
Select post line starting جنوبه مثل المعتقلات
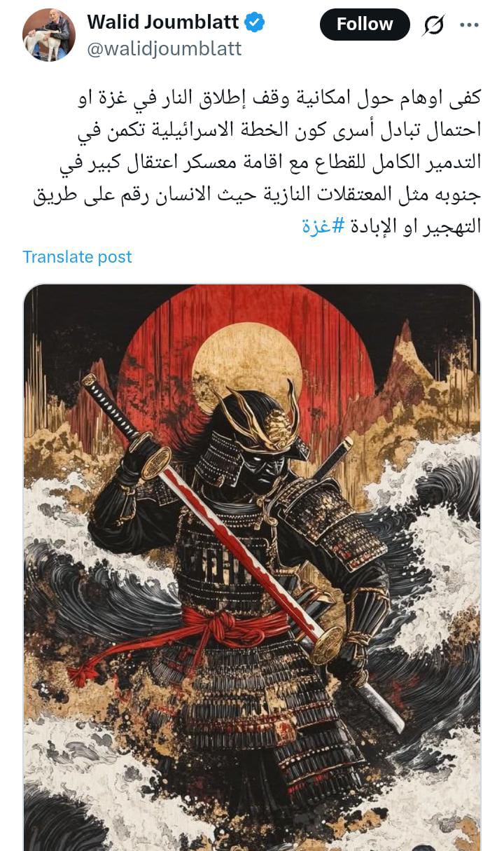tap(257, 195)
